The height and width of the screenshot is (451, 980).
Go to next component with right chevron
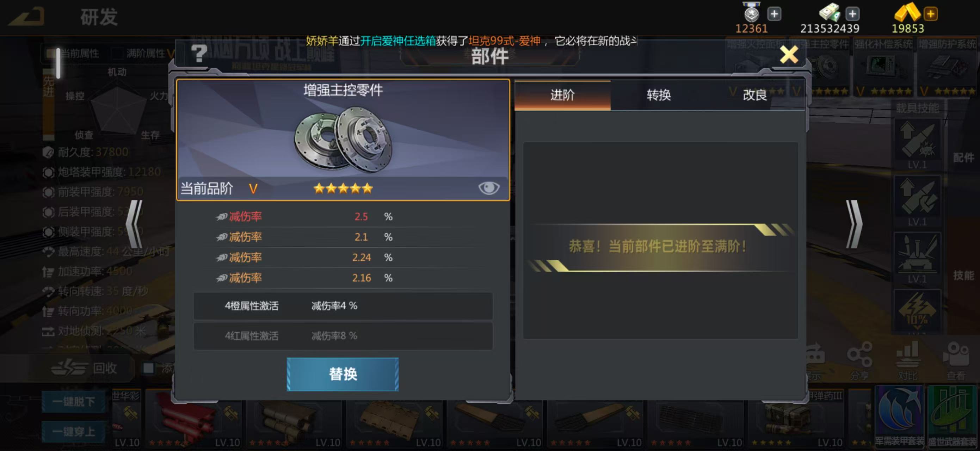854,224
